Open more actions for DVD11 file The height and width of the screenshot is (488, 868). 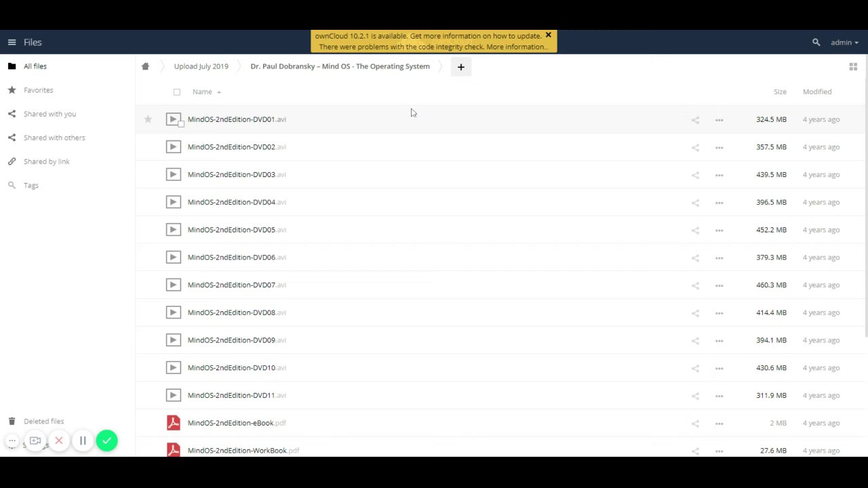719,396
